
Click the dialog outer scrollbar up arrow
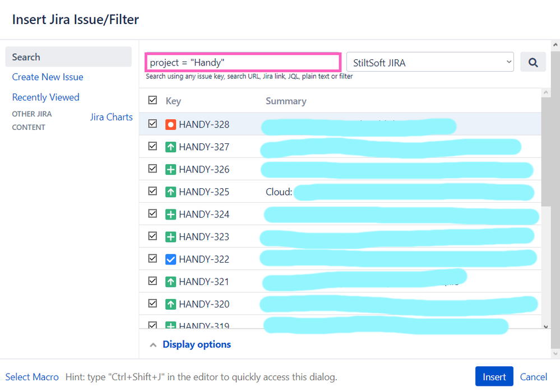coord(556,45)
